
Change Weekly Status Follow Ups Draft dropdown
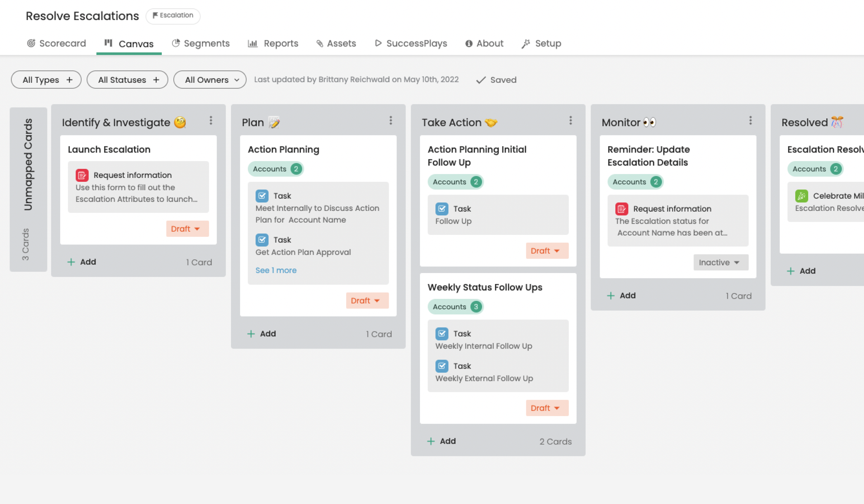tap(547, 408)
